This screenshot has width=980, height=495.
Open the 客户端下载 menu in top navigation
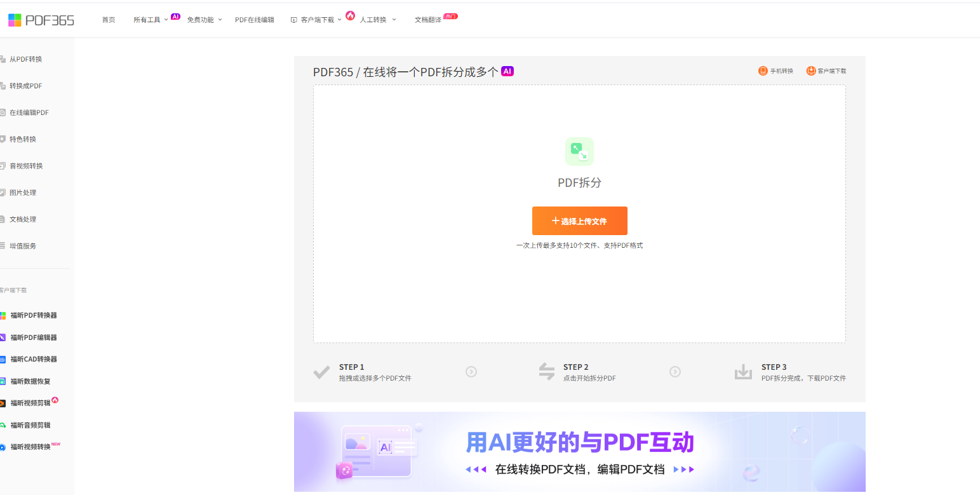click(x=316, y=20)
